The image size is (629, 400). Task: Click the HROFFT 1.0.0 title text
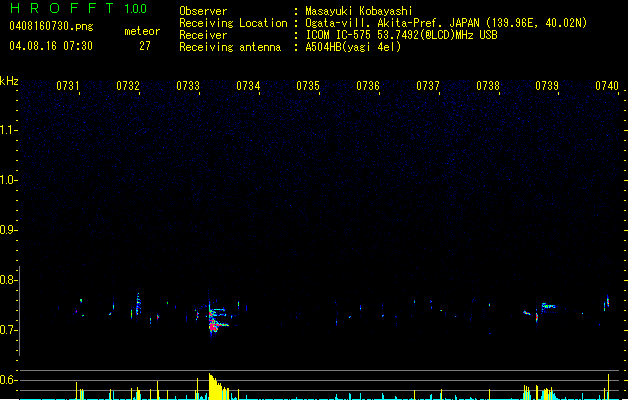pyautogui.click(x=79, y=8)
